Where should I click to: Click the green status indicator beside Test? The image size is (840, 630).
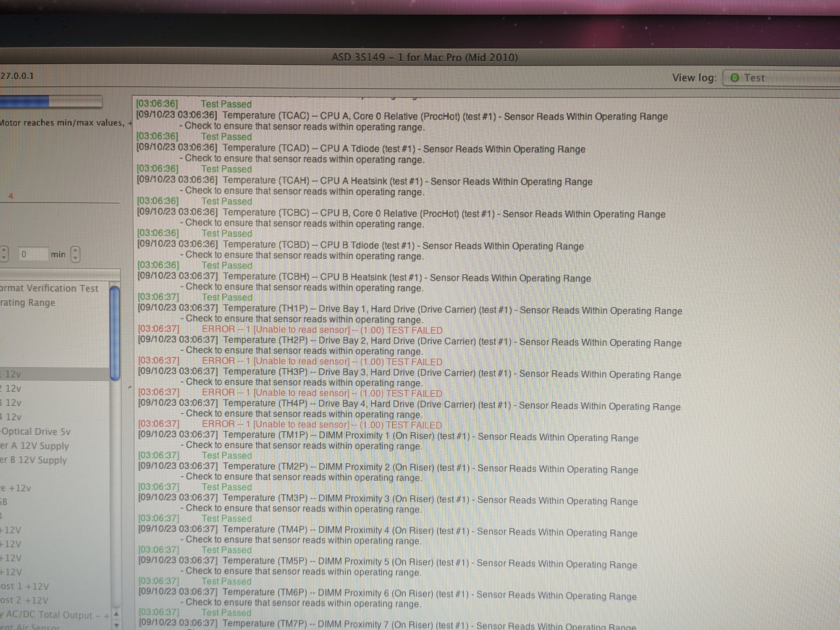pyautogui.click(x=735, y=78)
